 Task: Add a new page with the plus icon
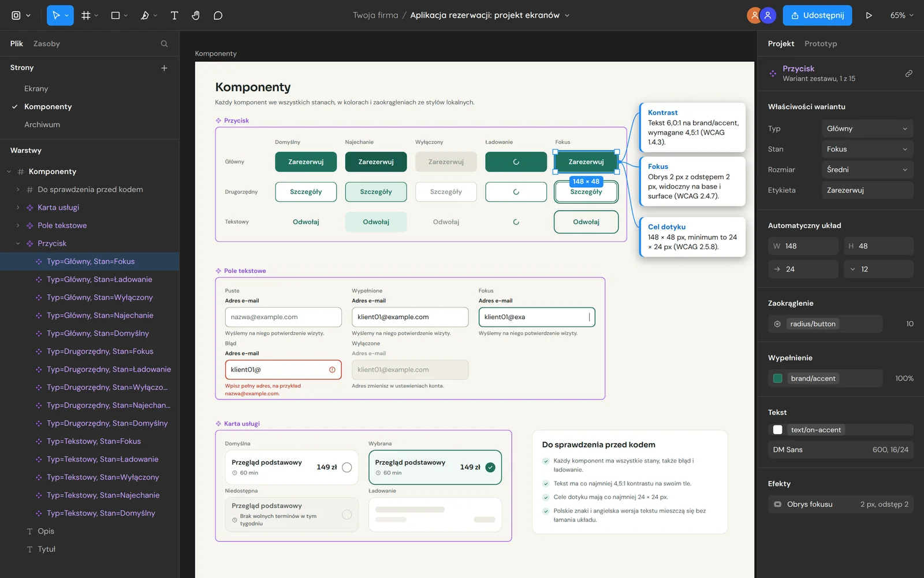click(x=164, y=68)
